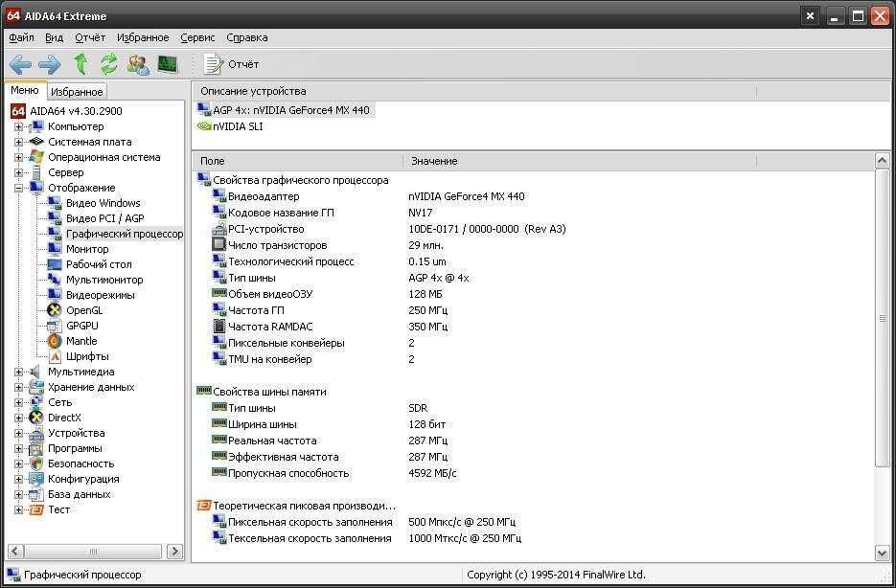Click the DirectX icon in tree

(36, 418)
